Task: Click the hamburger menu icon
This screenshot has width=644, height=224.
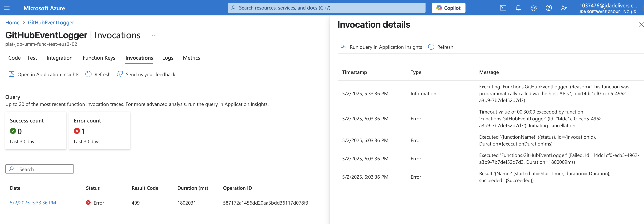Action: click(x=7, y=8)
